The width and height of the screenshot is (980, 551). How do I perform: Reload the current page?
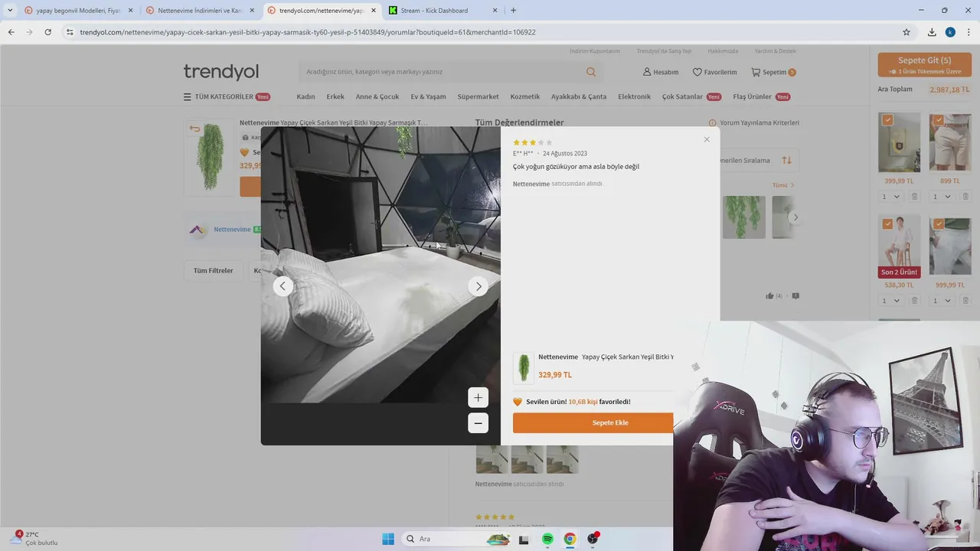(x=47, y=32)
